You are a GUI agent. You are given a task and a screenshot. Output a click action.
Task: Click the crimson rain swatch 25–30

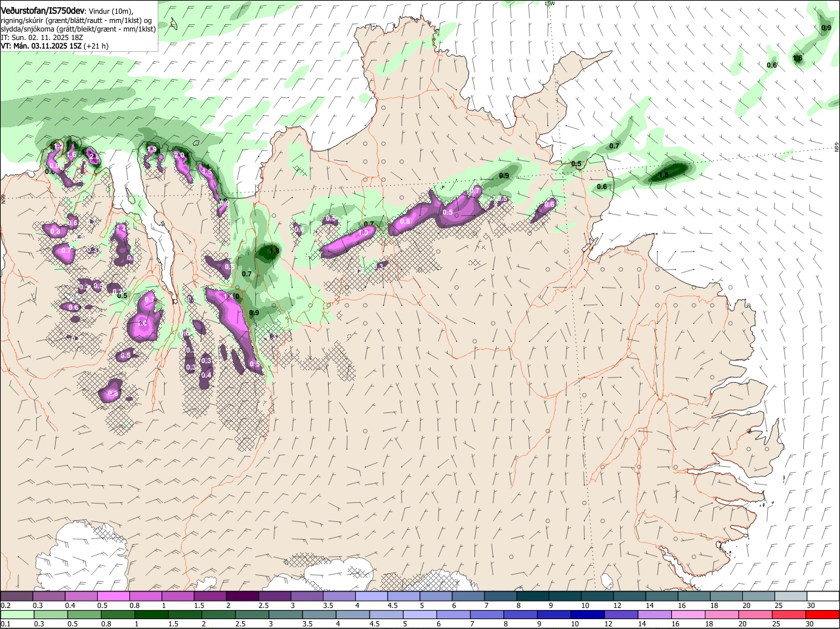789,615
